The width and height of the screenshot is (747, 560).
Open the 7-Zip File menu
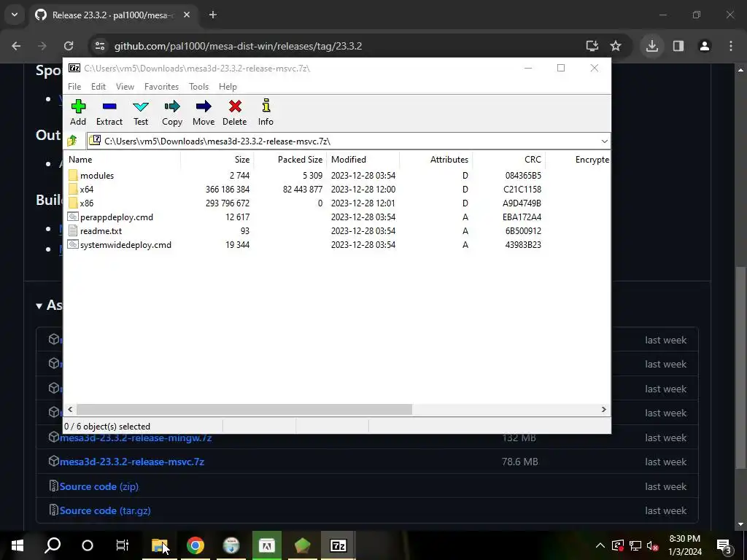[x=74, y=87]
